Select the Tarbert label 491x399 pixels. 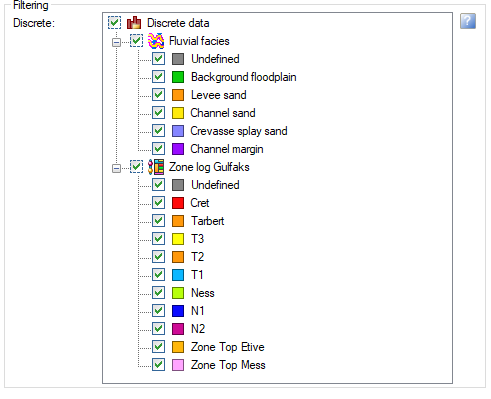[x=208, y=221]
